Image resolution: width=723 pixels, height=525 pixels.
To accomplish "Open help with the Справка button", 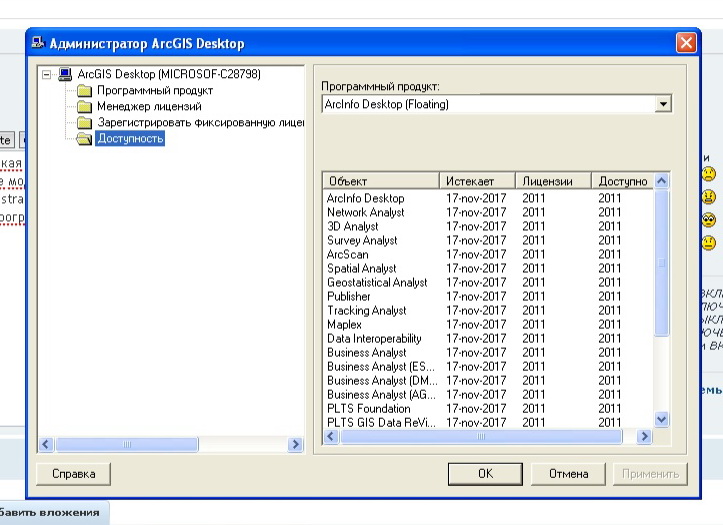I will 73,474.
